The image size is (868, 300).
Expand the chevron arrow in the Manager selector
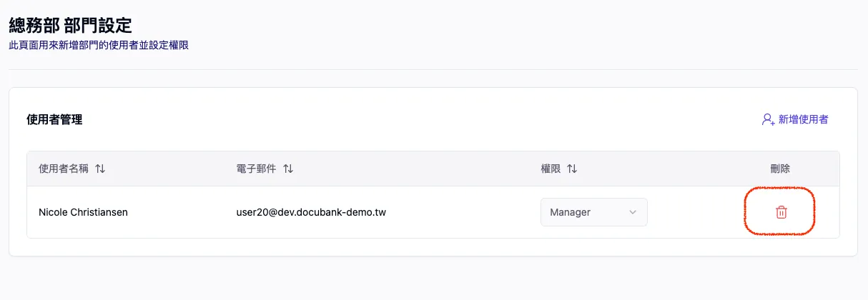click(632, 212)
